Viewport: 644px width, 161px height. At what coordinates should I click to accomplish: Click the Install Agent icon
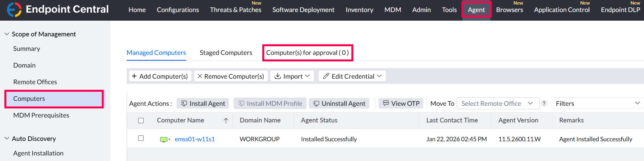pyautogui.click(x=184, y=103)
